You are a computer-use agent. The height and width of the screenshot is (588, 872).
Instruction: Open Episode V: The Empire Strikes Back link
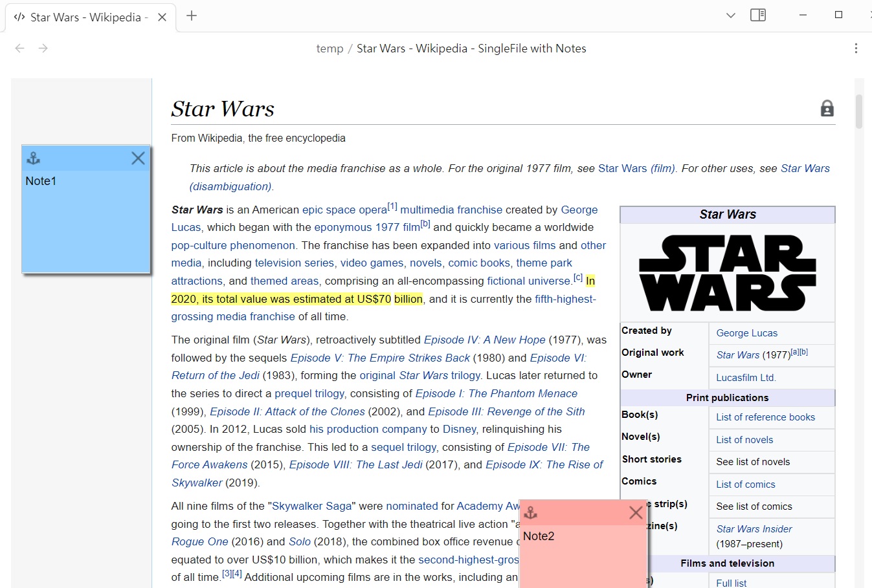380,358
